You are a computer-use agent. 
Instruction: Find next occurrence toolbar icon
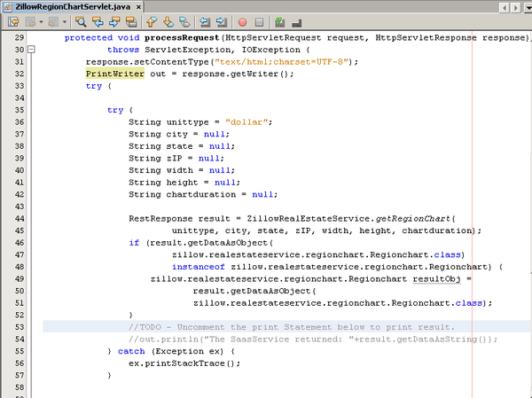(114, 21)
